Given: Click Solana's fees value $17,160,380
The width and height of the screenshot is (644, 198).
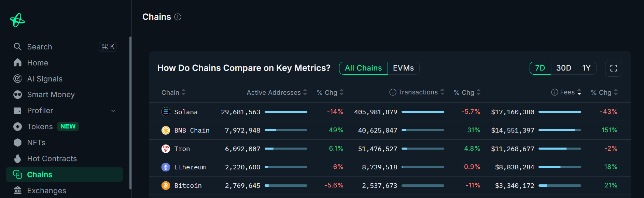Looking at the screenshot, I should 513,112.
